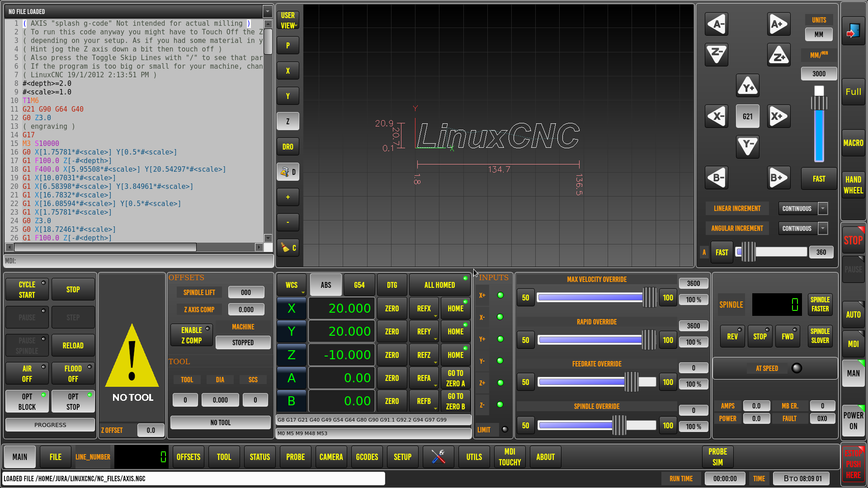
Task: Jog A axis negative arrow
Action: 717,24
